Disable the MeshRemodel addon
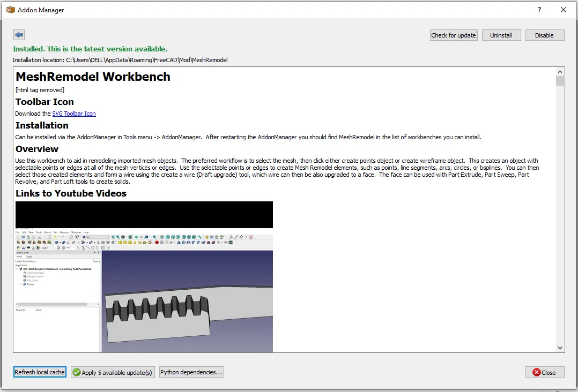This screenshot has width=578, height=392. point(545,35)
